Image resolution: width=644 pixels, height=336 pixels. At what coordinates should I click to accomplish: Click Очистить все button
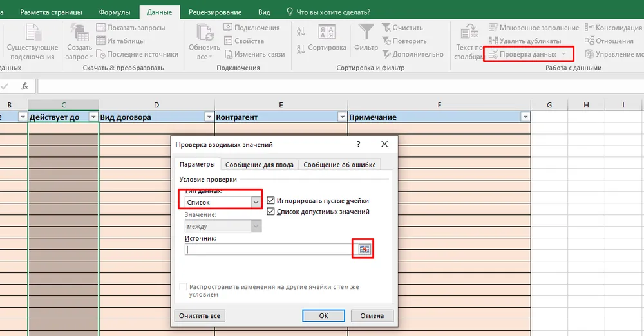click(200, 315)
